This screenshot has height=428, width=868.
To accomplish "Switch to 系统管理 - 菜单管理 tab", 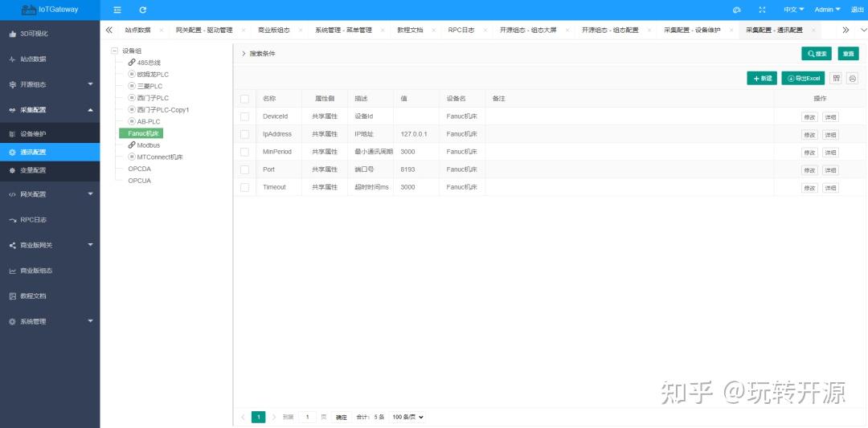I will (x=343, y=30).
